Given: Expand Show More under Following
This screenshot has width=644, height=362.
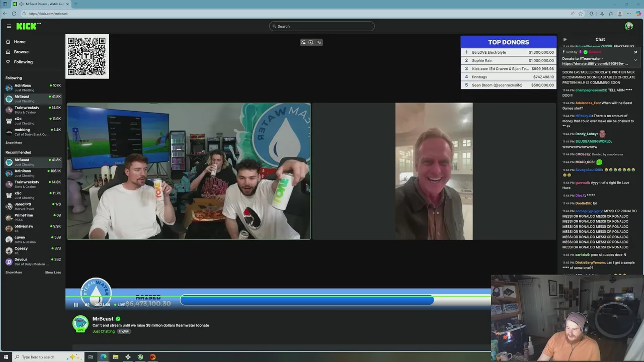Looking at the screenshot, I should [x=14, y=143].
